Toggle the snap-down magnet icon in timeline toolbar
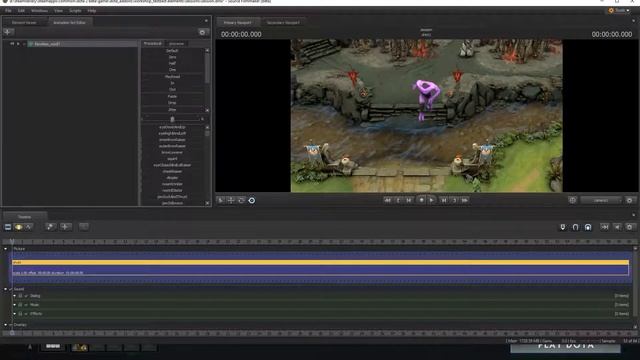 pos(562,227)
